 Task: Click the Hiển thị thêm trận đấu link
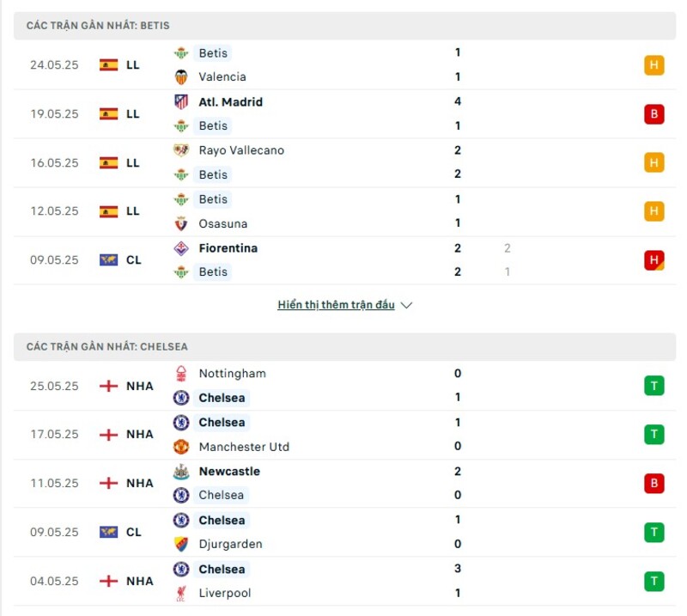335,304
